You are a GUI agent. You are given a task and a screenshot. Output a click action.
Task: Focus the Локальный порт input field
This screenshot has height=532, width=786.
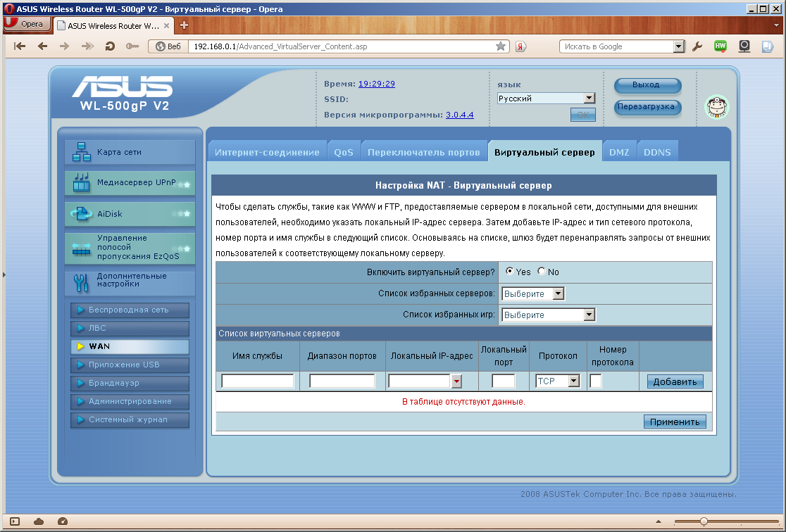(504, 381)
